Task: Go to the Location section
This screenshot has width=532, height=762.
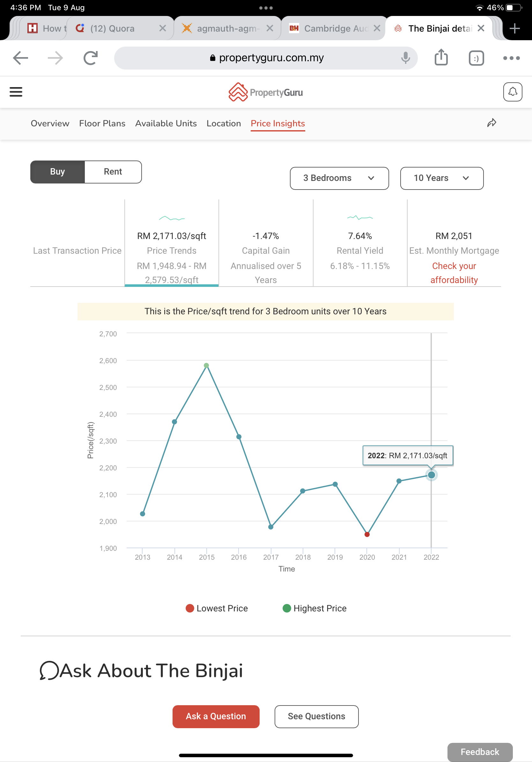Action: [x=224, y=123]
